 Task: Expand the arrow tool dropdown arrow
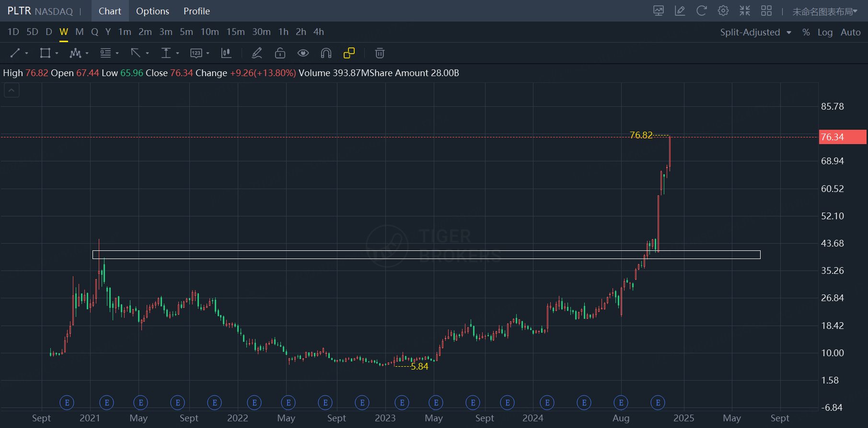[147, 54]
